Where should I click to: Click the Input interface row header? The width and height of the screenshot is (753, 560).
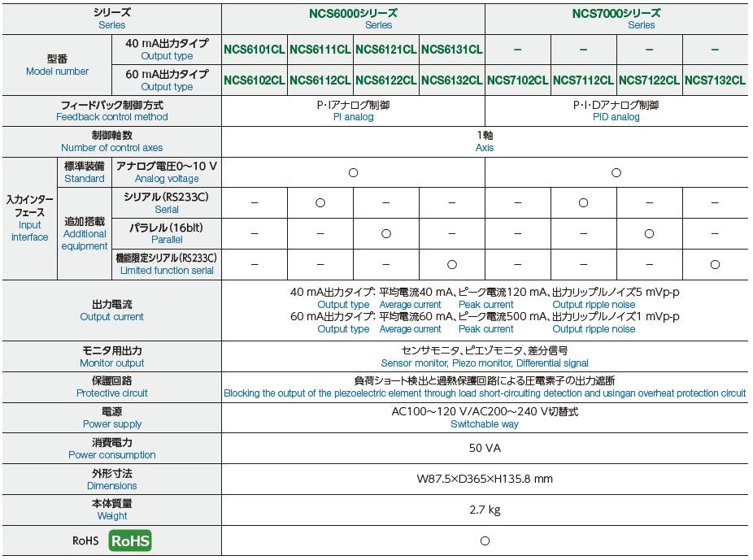pyautogui.click(x=30, y=219)
